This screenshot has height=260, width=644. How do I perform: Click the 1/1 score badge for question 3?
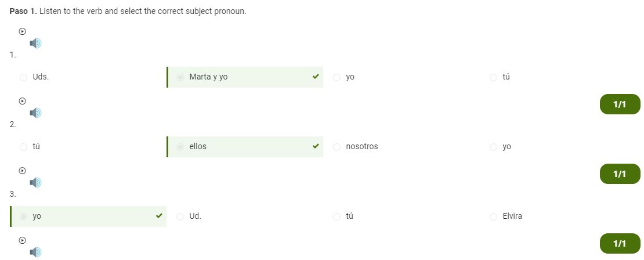tap(620, 244)
